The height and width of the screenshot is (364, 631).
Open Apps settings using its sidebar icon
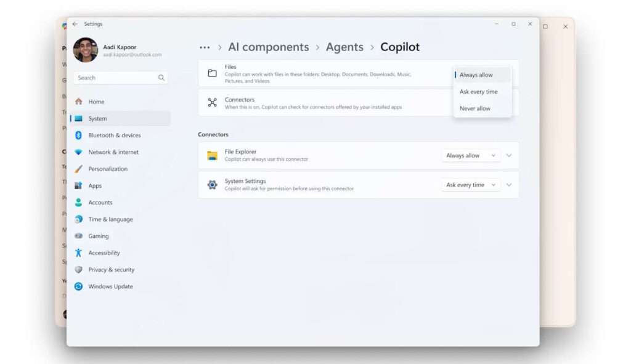click(78, 185)
